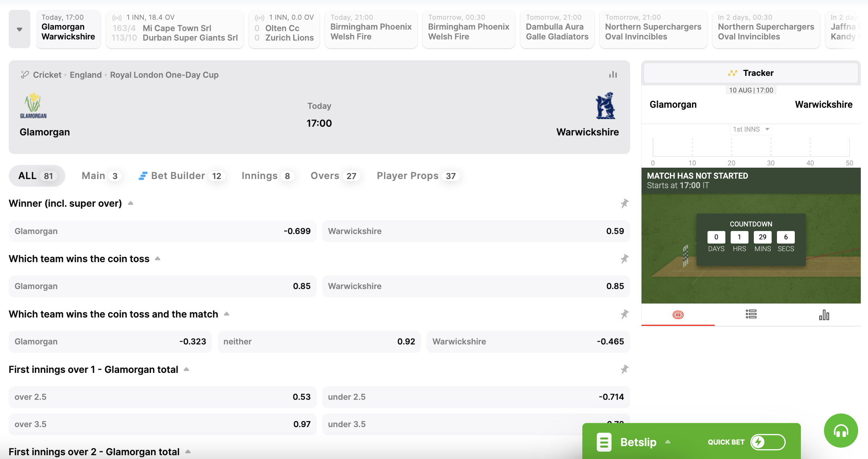Screen dimensions: 868x459
Task: Bet on Warwickshire to win at 0.59
Action: click(x=476, y=231)
